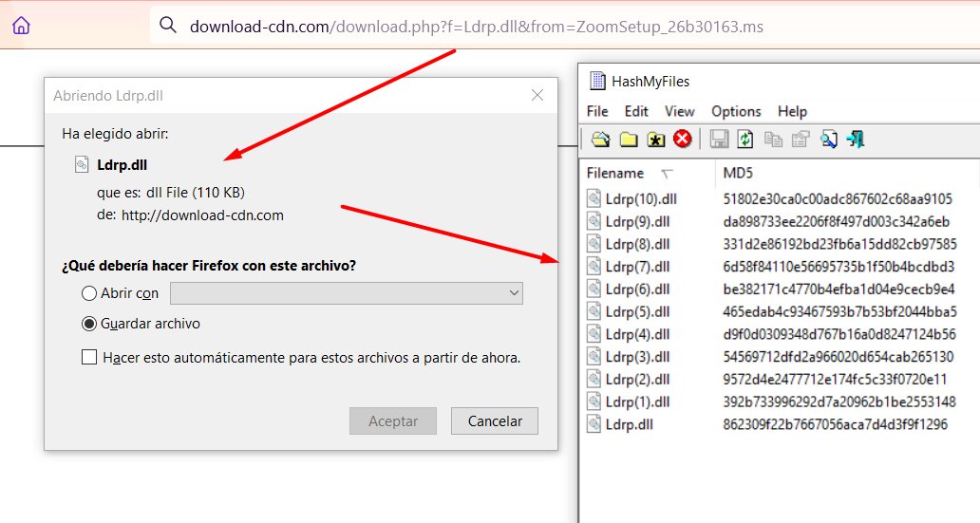Click MD5 hash be382171c4770b4efba1d04e9cecb9e4
The width and height of the screenshot is (980, 523).
pyautogui.click(x=839, y=289)
